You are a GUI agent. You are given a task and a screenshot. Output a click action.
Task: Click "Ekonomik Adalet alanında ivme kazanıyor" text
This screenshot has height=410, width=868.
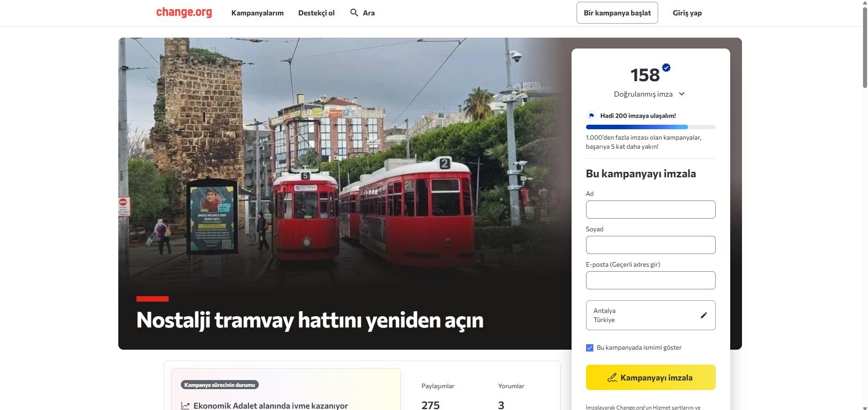(271, 405)
